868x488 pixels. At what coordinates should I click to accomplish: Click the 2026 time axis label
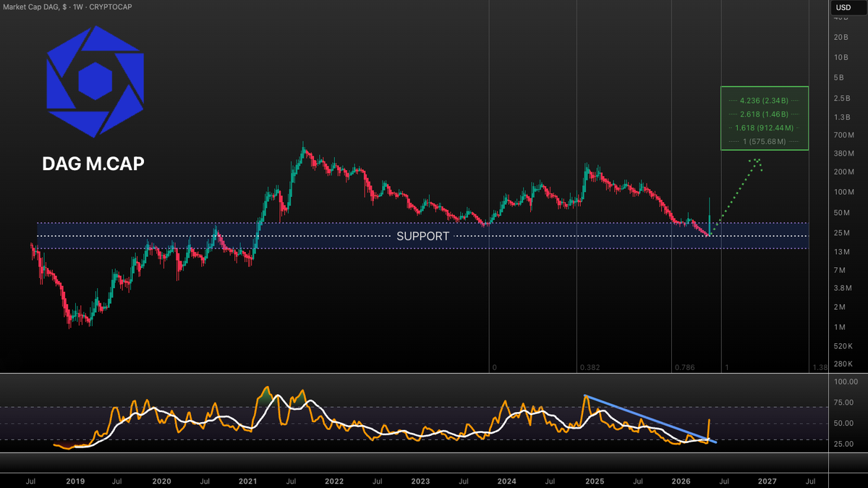(681, 481)
